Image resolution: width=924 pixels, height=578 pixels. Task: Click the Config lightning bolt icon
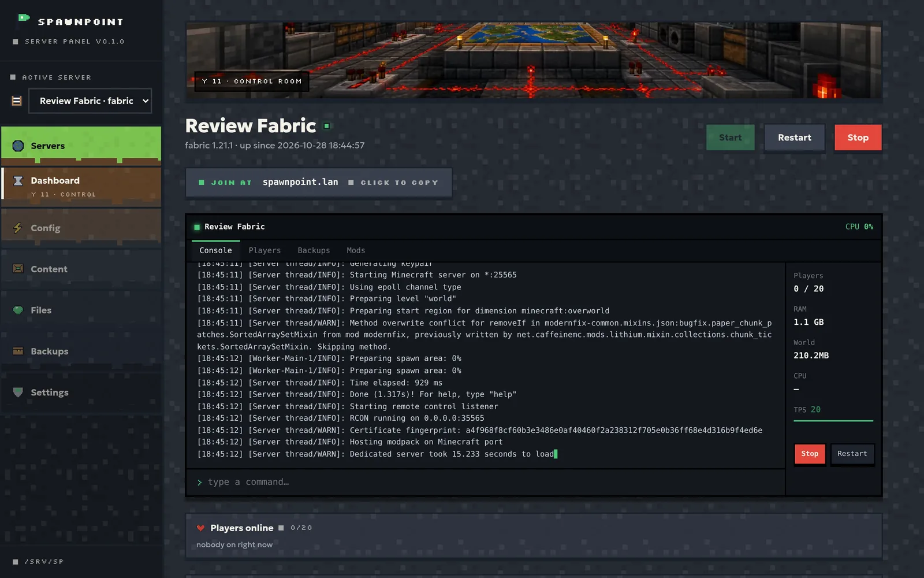tap(18, 228)
